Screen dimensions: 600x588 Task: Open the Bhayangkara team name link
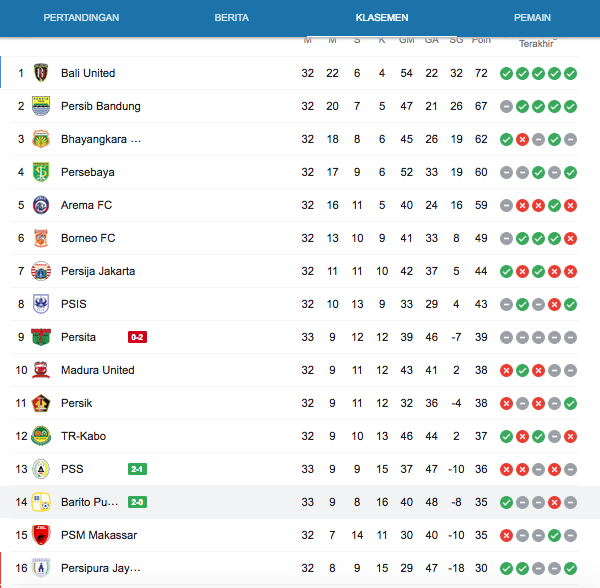click(101, 139)
